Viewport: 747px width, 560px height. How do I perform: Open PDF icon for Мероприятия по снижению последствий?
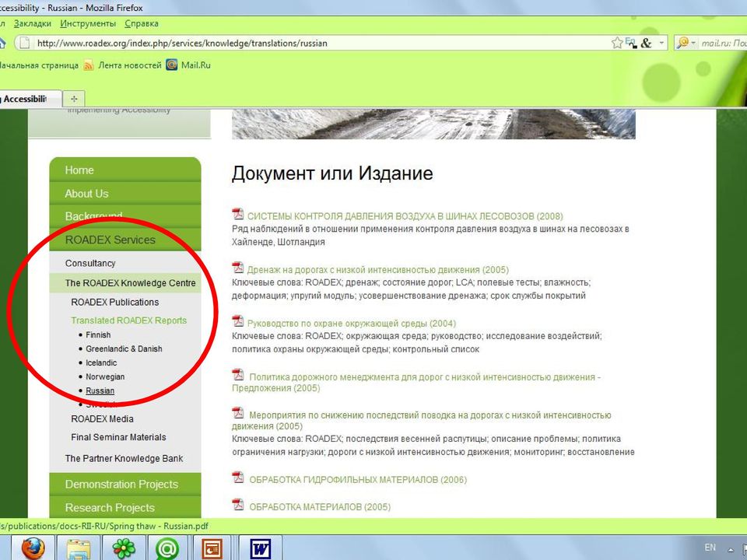(x=238, y=413)
